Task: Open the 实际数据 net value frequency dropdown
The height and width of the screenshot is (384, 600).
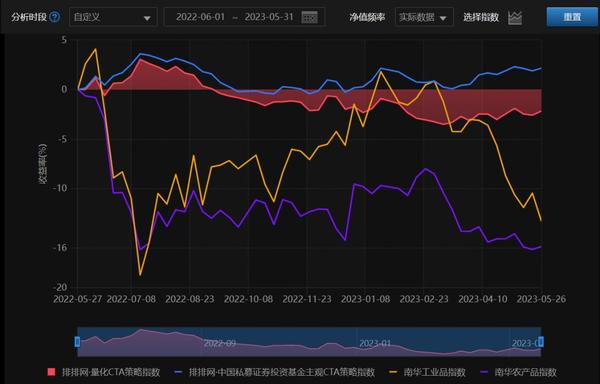Action: (x=424, y=17)
